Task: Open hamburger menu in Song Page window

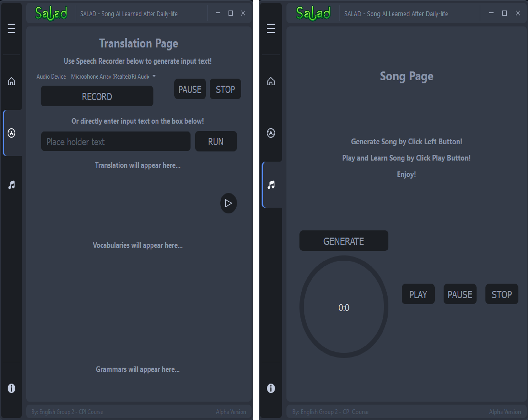Action: pos(271,28)
